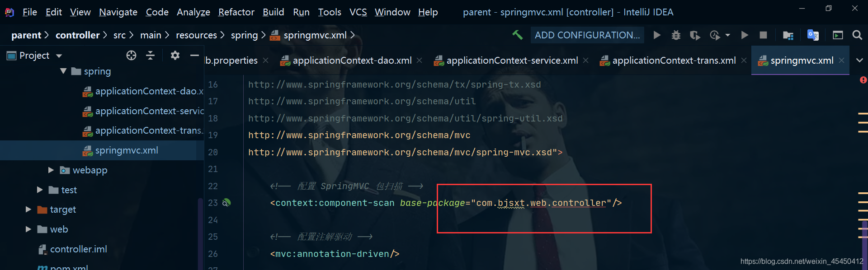The width and height of the screenshot is (868, 270).
Task: Click the controller breadcrumb
Action: point(77,35)
